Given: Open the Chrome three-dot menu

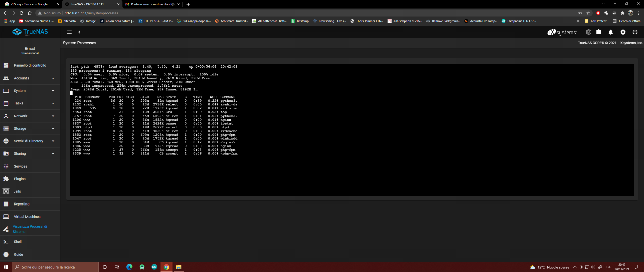Looking at the screenshot, I should point(639,13).
